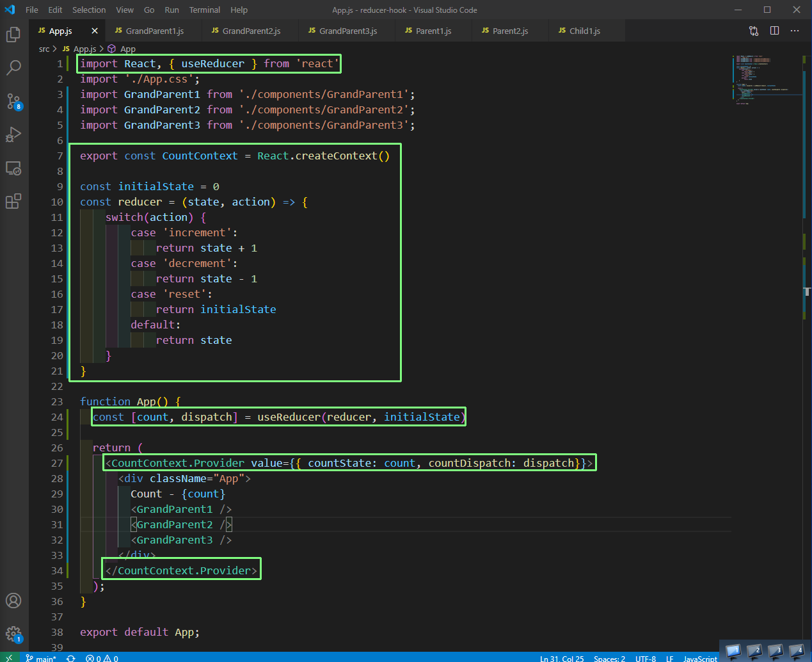This screenshot has width=812, height=662.
Task: Open the Search view in activity bar
Action: pos(13,67)
